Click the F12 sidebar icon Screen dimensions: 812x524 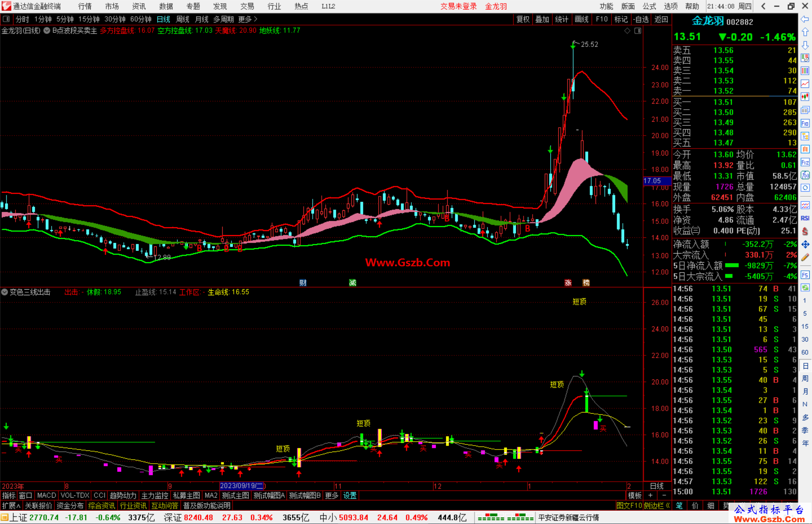point(805,162)
